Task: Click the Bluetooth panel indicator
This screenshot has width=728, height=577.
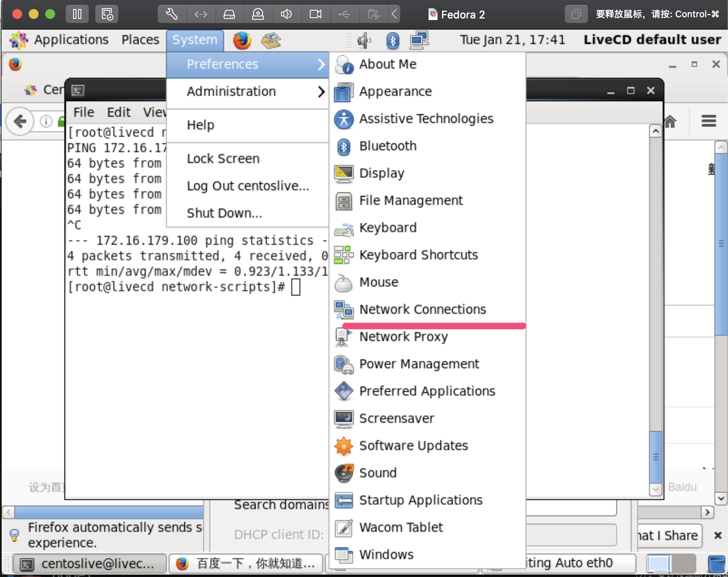Action: tap(393, 40)
